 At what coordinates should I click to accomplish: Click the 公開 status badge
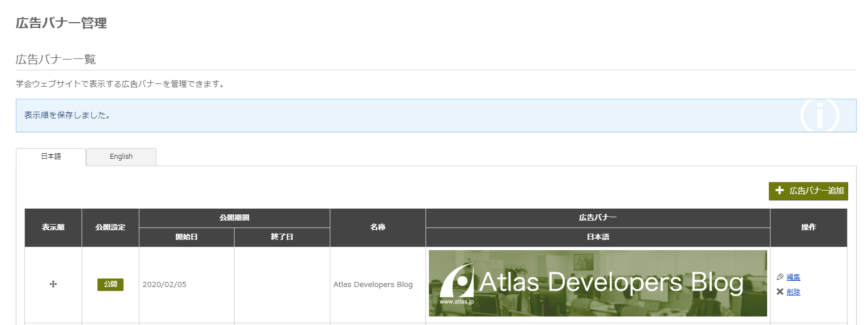pyautogui.click(x=110, y=284)
